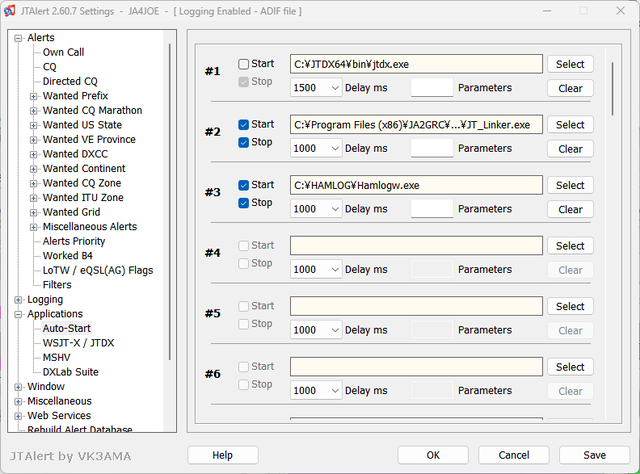Image resolution: width=640 pixels, height=474 pixels.
Task: Click Select button for application #2
Action: [x=570, y=125]
